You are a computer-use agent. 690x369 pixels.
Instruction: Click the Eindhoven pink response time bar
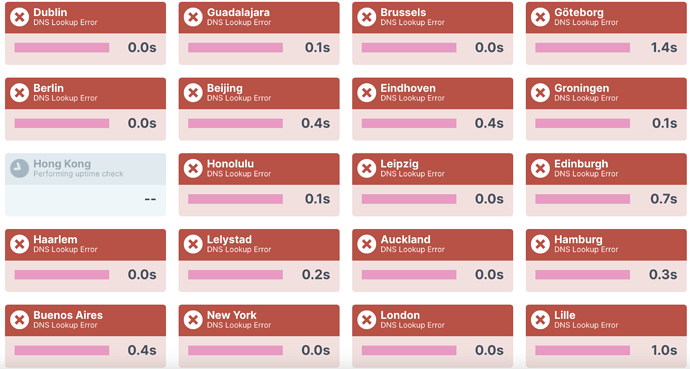409,124
